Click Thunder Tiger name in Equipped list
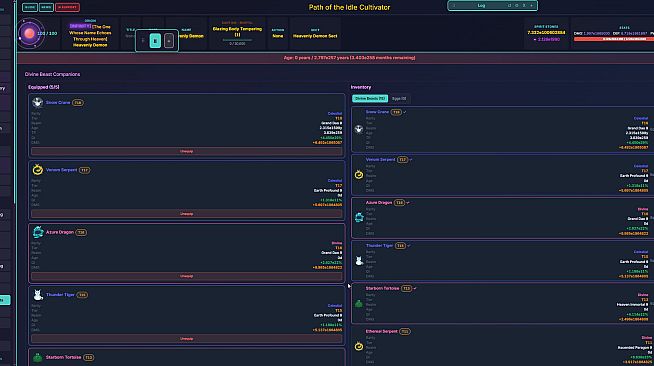Image resolution: width=654 pixels, height=366 pixels. [x=60, y=294]
